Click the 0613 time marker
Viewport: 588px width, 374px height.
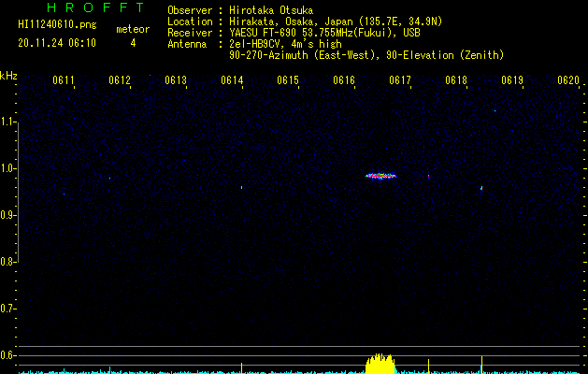click(x=176, y=80)
